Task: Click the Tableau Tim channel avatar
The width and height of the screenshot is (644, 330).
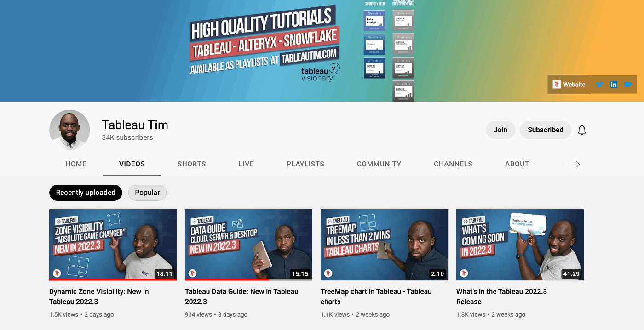Action: [x=69, y=130]
